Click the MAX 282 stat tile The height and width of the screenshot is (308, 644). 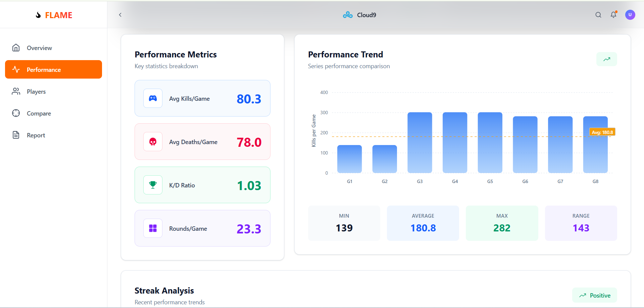click(x=502, y=223)
